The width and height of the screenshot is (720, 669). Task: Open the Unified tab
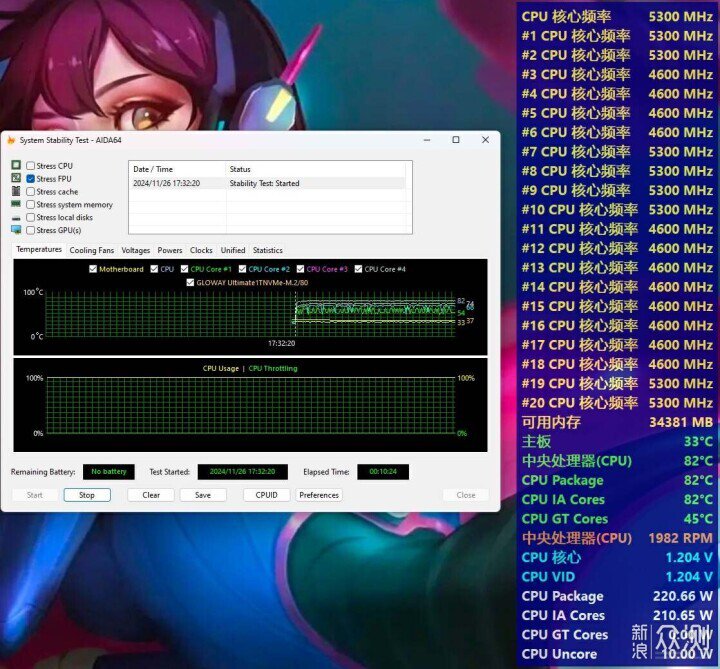coord(233,250)
